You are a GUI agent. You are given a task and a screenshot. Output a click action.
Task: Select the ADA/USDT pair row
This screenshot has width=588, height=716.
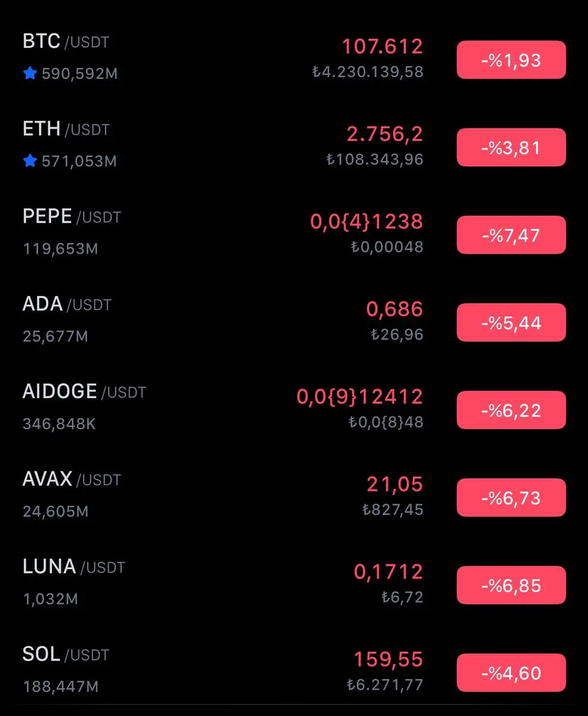pyautogui.click(x=294, y=322)
